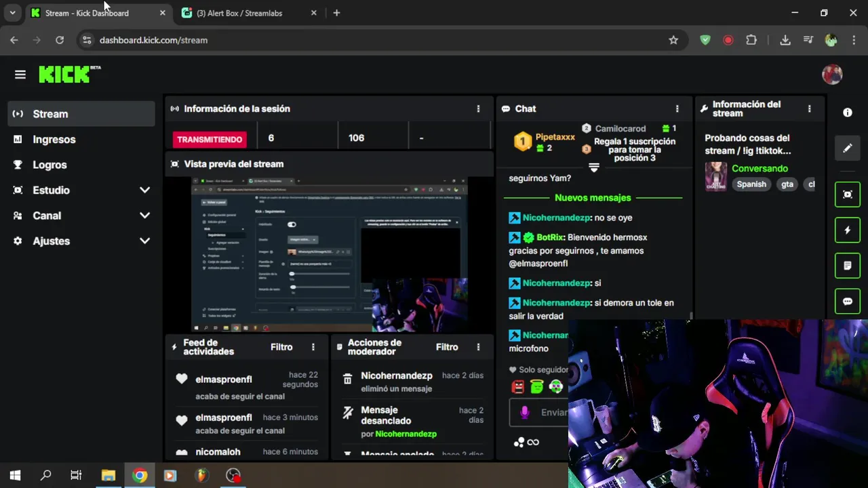
Task: Click the unpin icon beside Mensaje desanclado
Action: [347, 412]
